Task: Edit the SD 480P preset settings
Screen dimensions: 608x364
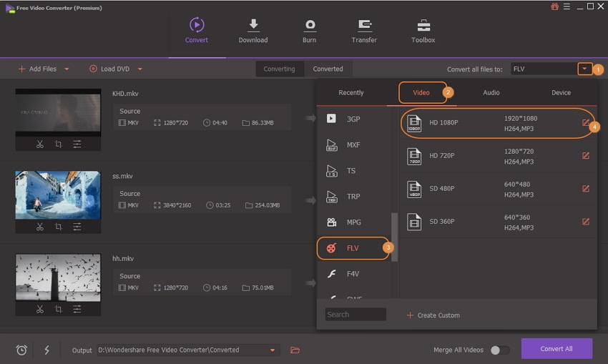Action: pos(586,188)
